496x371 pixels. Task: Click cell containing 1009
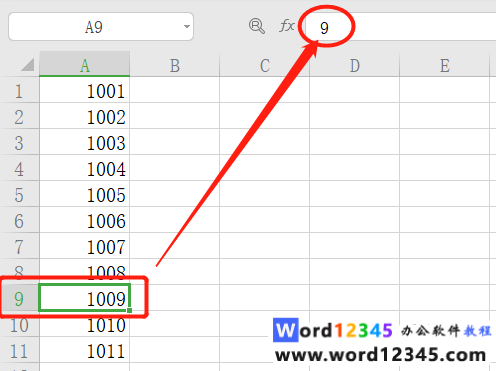85,298
